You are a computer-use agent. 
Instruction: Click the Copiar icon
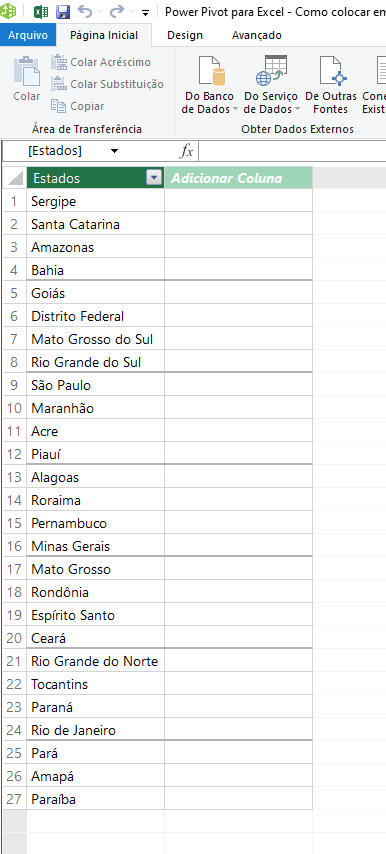pos(58,106)
